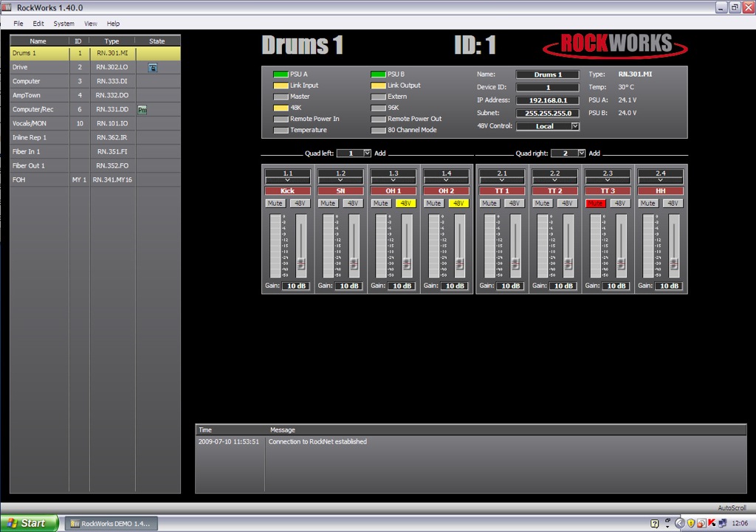The width and height of the screenshot is (756, 532).
Task: Click the IP Address field 192.168.0.1
Action: pyautogui.click(x=548, y=100)
